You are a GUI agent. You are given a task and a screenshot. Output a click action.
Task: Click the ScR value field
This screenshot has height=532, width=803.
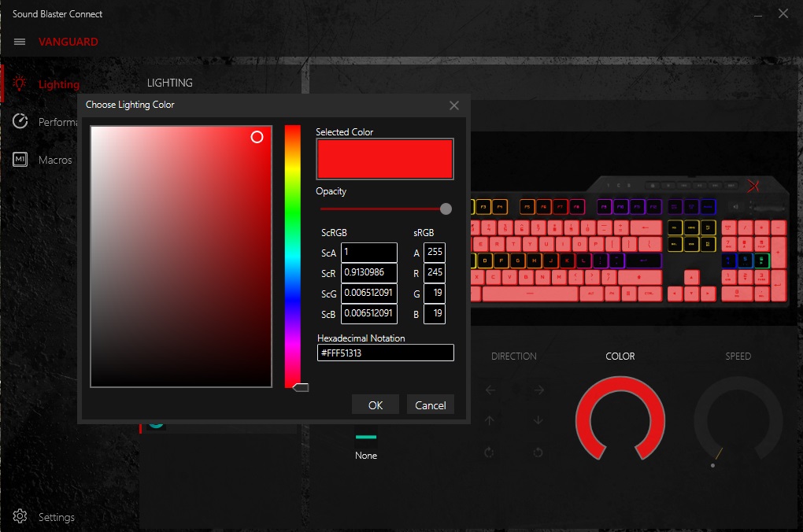pyautogui.click(x=368, y=272)
